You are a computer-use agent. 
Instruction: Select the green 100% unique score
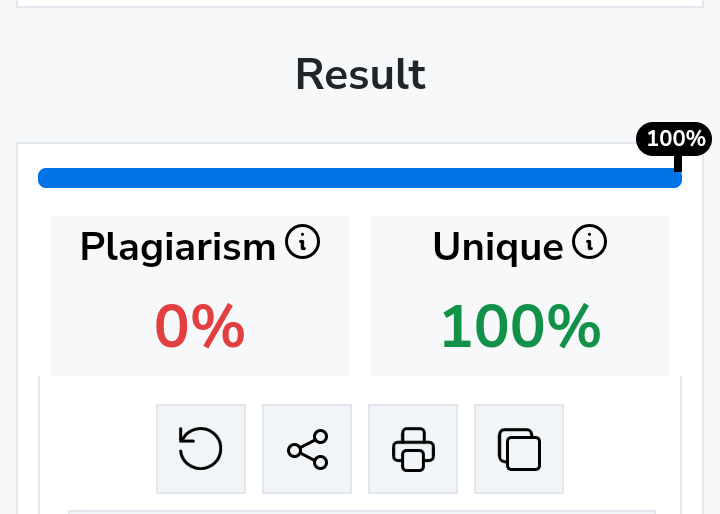click(520, 326)
